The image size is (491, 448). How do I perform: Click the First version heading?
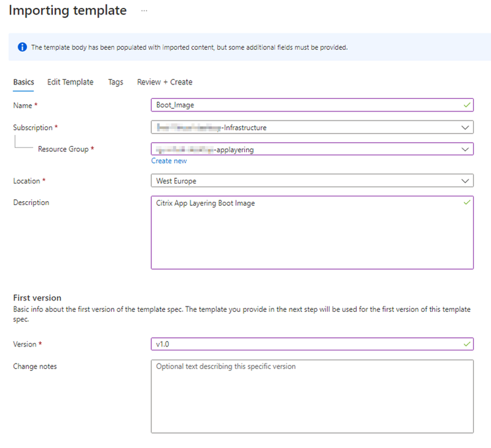tap(37, 297)
